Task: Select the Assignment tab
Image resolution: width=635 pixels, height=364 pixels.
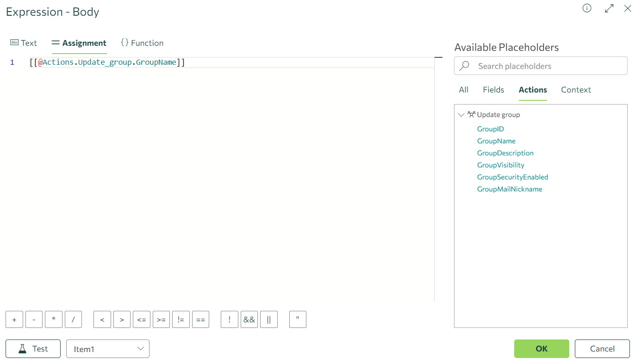Action: 79,43
